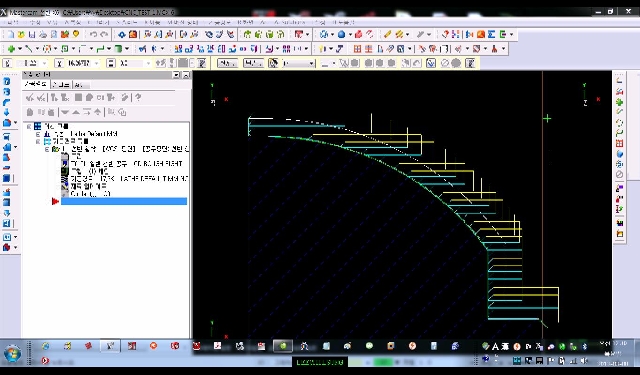Collapse the top Machine Group tree node
Viewport: 640px width, 375px height.
29,126
